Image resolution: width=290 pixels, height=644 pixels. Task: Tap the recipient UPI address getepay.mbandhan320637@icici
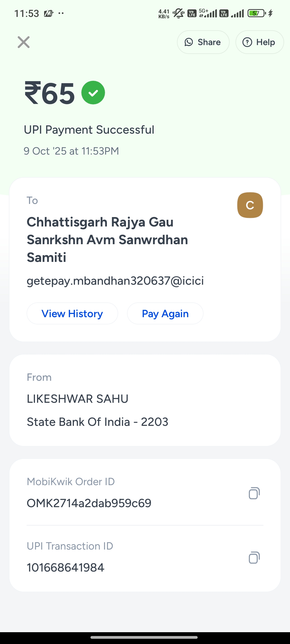[x=115, y=281]
